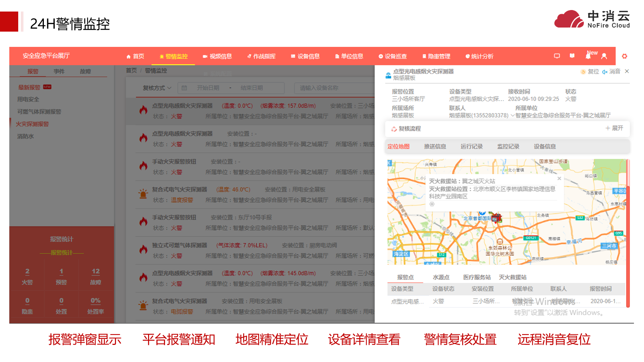644x362 pixels.
Task: Click the 首页 breadcrumb link
Action: pos(131,71)
